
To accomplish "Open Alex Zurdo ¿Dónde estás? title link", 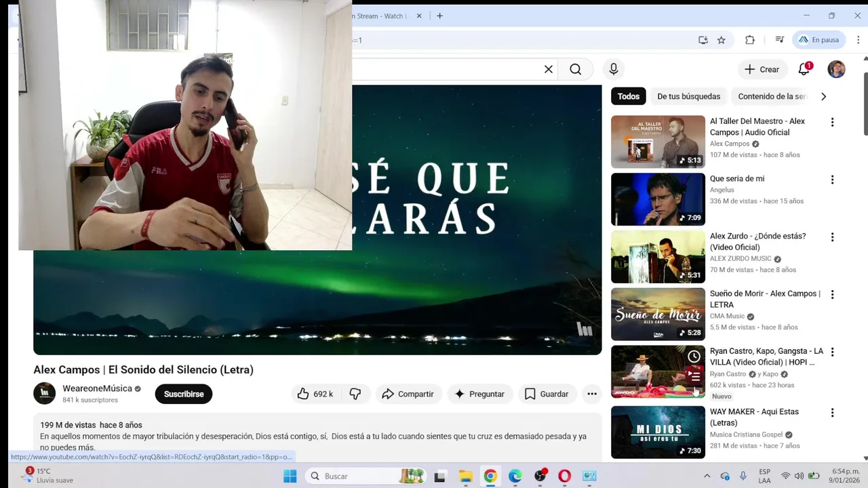I will tap(757, 241).
